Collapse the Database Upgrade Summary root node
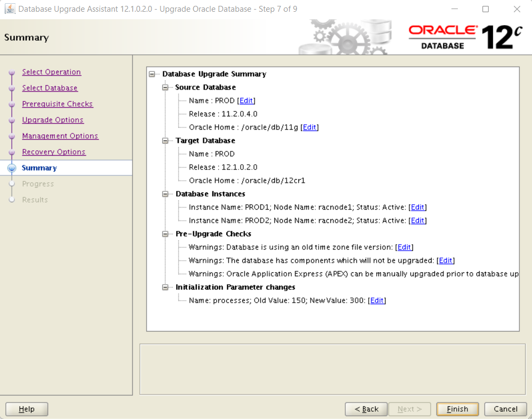532x419 pixels. tap(152, 74)
